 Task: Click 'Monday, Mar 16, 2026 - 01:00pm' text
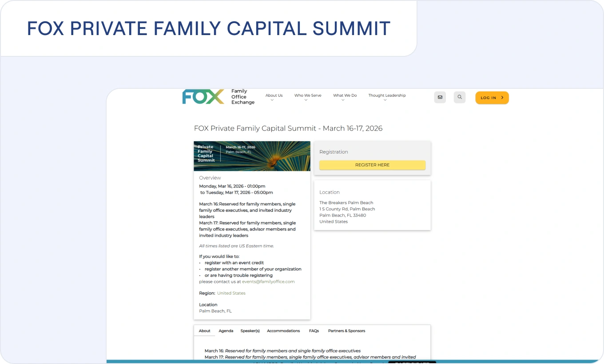coord(232,186)
